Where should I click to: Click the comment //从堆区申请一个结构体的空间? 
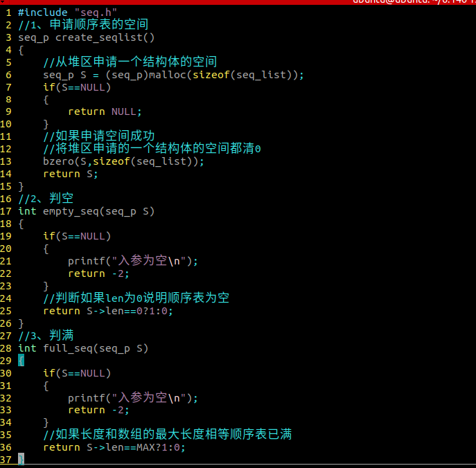point(130,62)
